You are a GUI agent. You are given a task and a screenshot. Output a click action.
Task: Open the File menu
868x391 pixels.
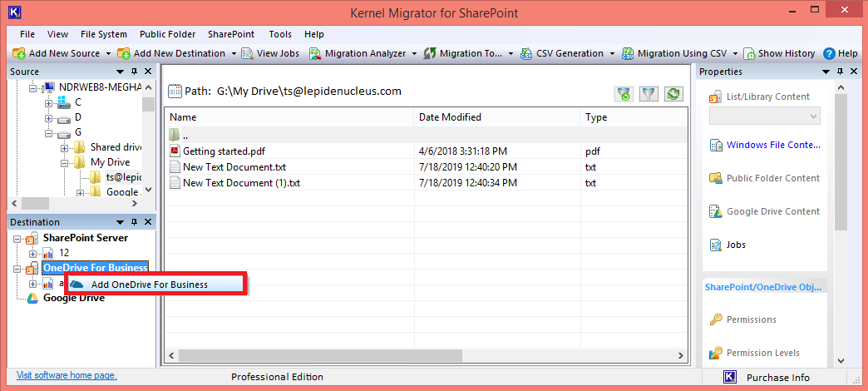click(x=27, y=34)
